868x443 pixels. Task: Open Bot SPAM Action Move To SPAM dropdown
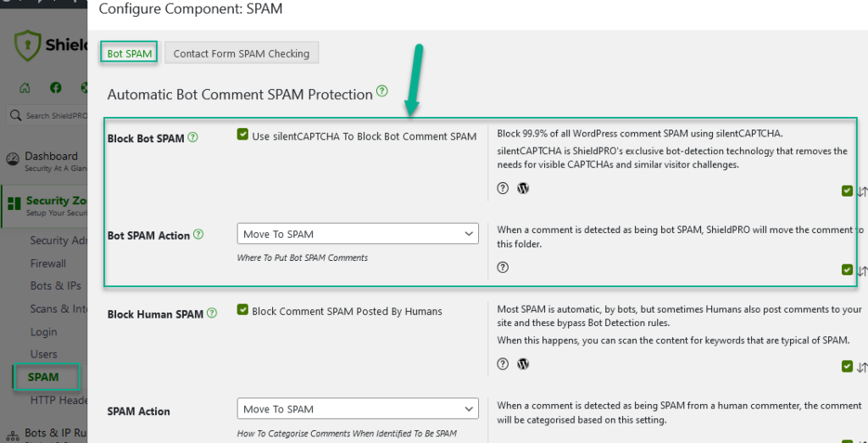pyautogui.click(x=358, y=234)
